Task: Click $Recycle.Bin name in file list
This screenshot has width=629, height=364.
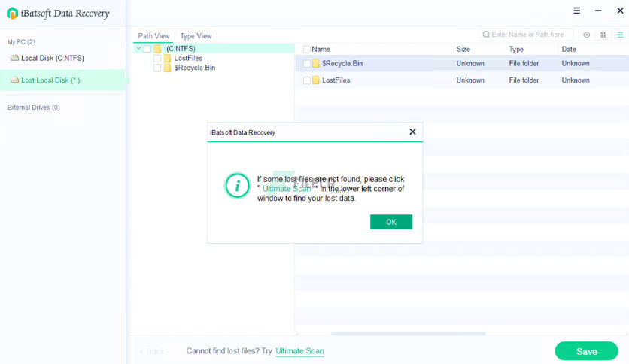Action: tap(342, 63)
